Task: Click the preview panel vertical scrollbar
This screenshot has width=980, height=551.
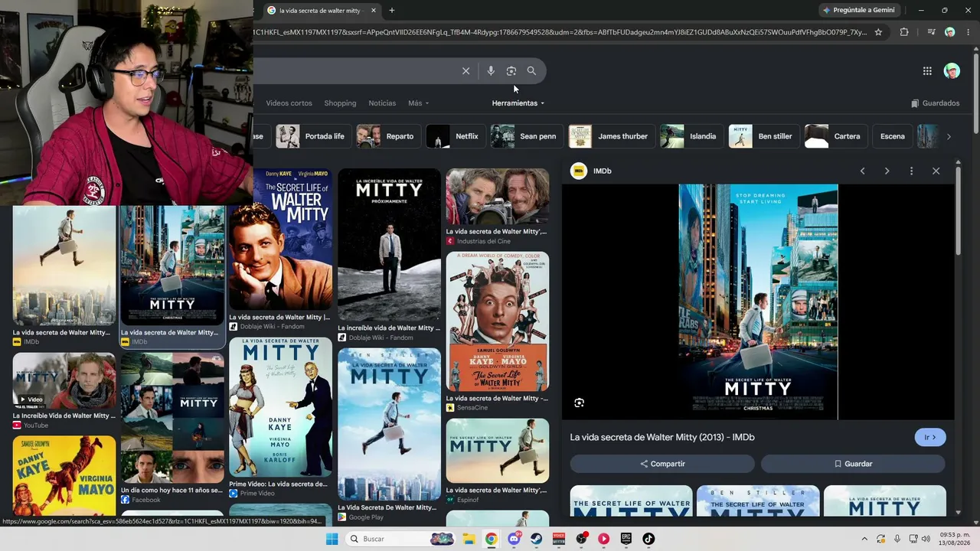Action: click(957, 210)
